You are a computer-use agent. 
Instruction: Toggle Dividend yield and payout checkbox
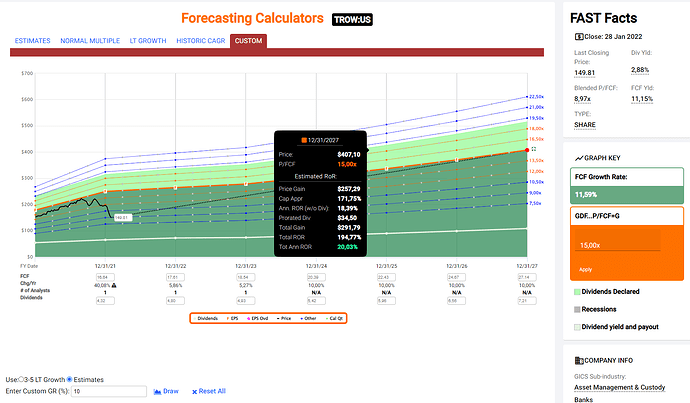point(575,327)
